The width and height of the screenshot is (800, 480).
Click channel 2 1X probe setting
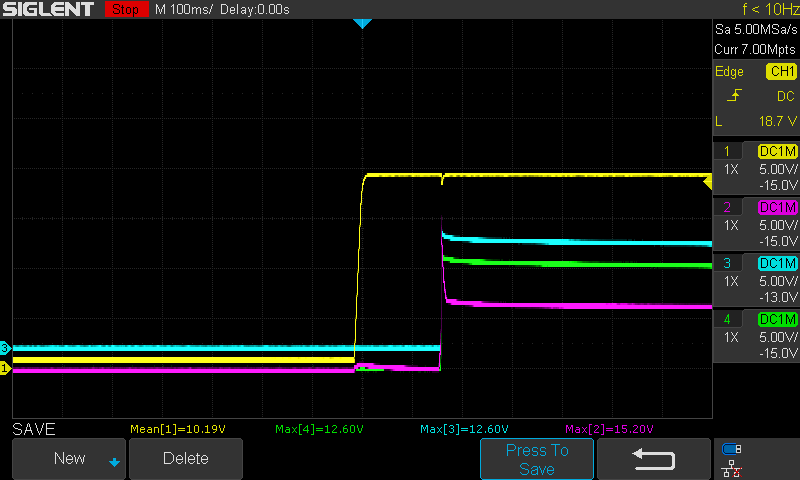pos(731,225)
